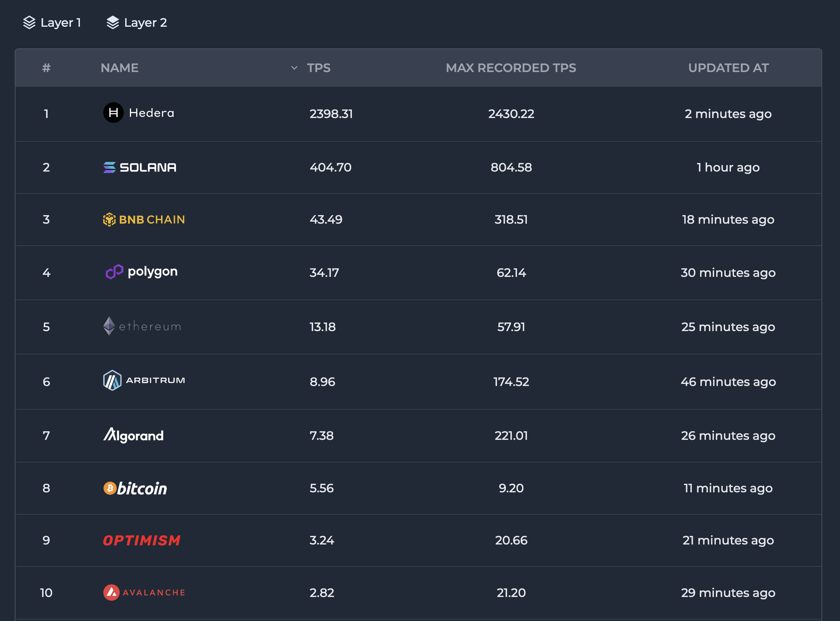This screenshot has height=621, width=840.
Task: Click the BNB Chain logo
Action: click(x=144, y=220)
